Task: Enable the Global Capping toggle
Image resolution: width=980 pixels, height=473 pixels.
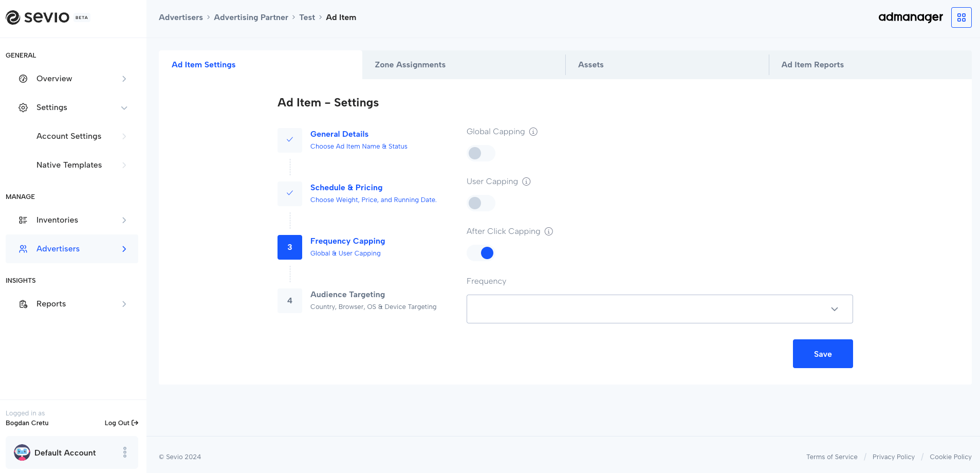Action: point(480,153)
